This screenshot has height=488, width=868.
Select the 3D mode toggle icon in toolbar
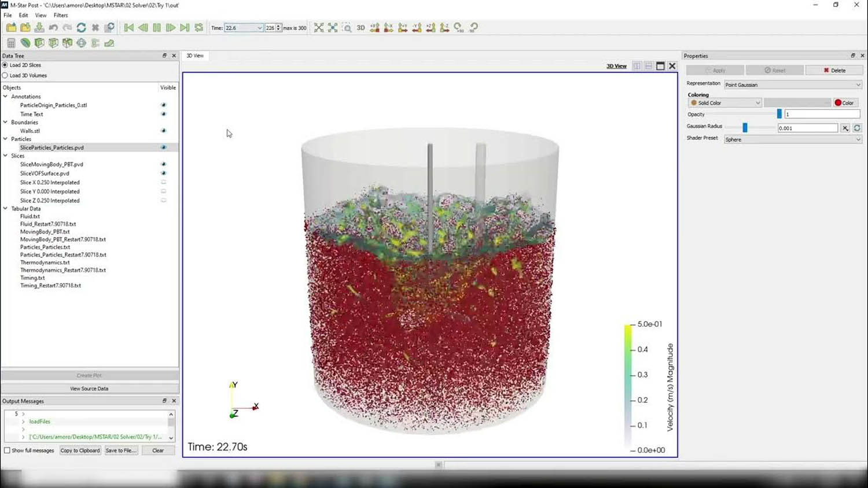360,27
